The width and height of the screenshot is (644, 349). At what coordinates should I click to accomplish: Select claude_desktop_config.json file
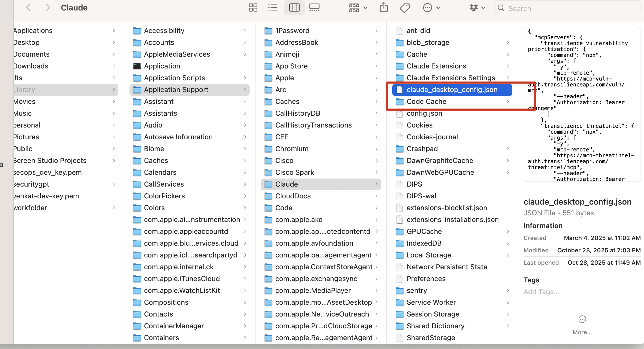[452, 90]
